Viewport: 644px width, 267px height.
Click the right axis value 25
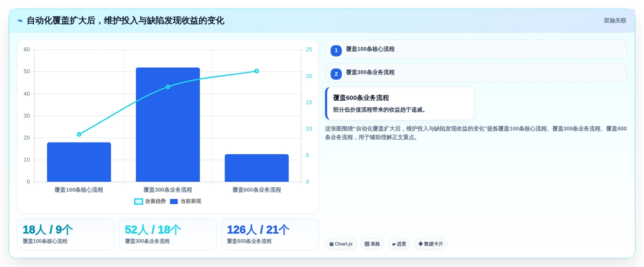click(309, 50)
